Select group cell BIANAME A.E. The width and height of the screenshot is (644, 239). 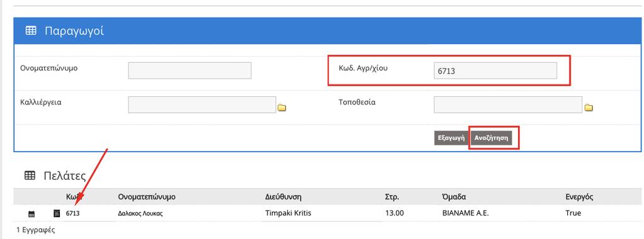(465, 214)
